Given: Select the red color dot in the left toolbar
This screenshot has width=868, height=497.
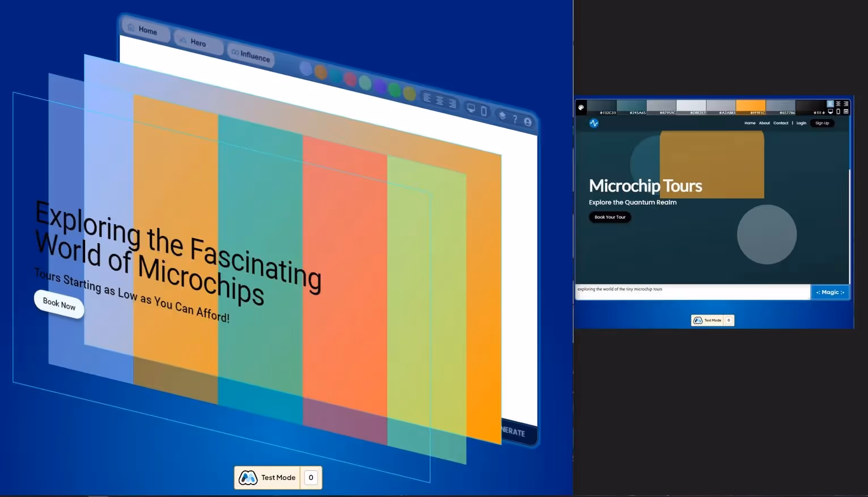Looking at the screenshot, I should click(350, 79).
